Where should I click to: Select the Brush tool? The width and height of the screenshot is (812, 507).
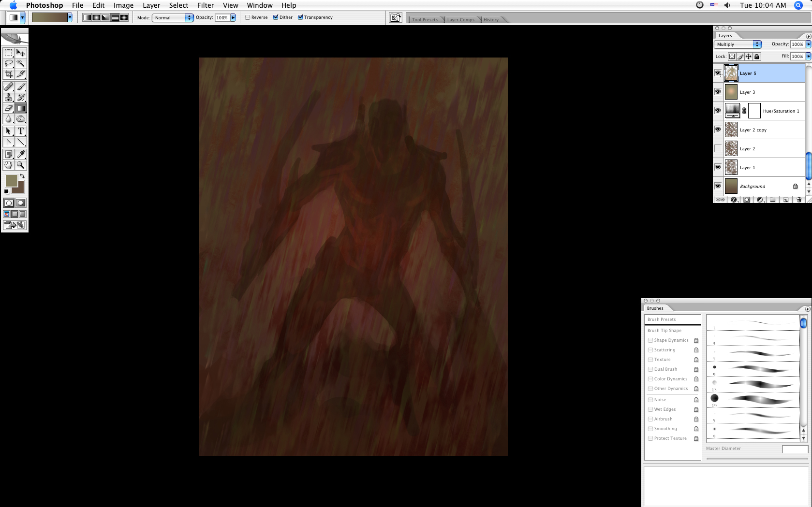coord(21,87)
